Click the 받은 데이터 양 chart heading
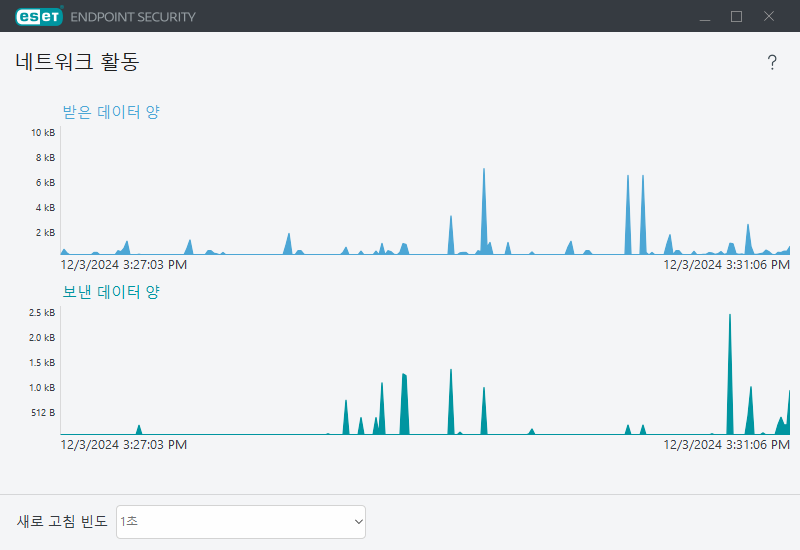800x550 pixels. (111, 112)
